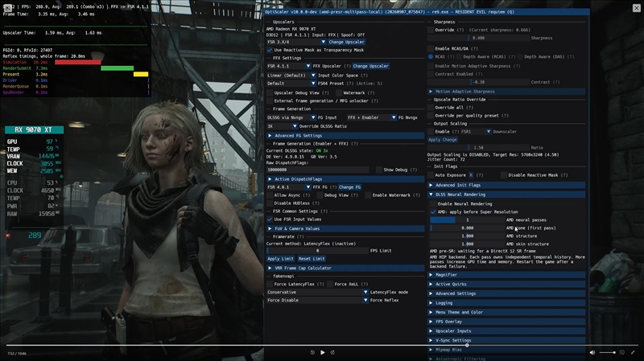
Task: Enable the Watermark checkbox
Action: pyautogui.click(x=338, y=92)
